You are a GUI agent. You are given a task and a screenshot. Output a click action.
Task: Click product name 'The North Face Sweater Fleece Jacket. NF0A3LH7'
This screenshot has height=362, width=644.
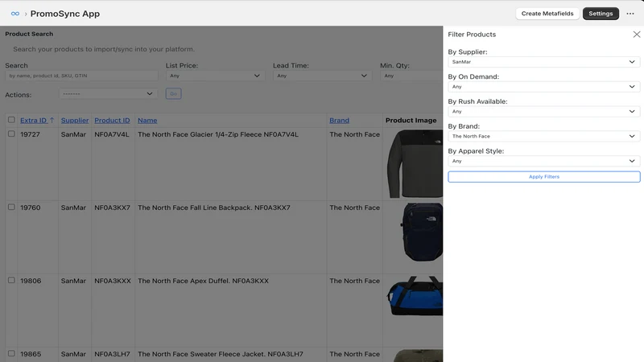click(220, 354)
